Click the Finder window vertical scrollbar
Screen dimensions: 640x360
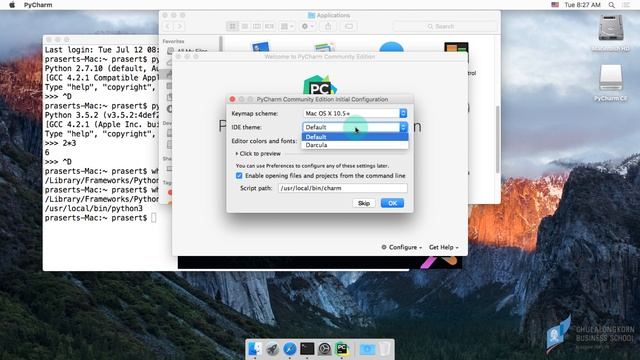(498, 139)
